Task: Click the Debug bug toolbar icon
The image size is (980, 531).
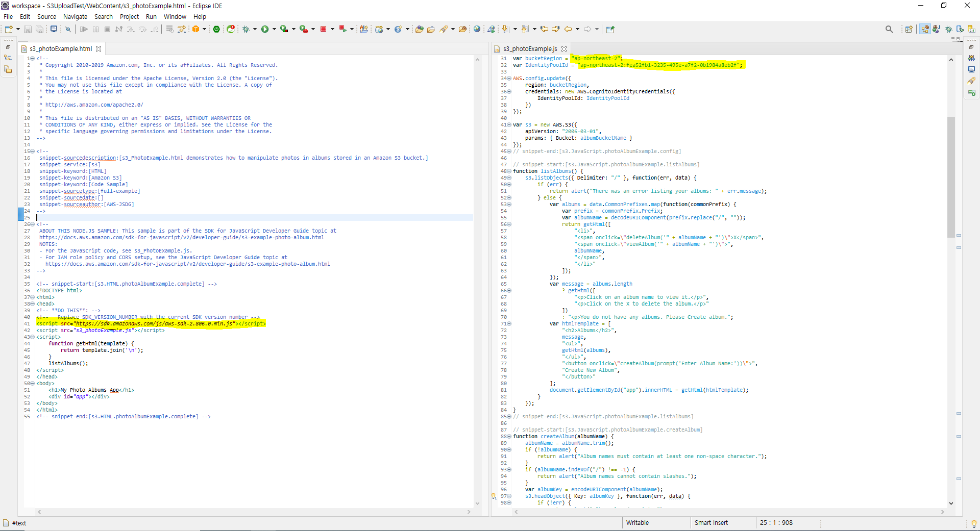Action: (246, 29)
